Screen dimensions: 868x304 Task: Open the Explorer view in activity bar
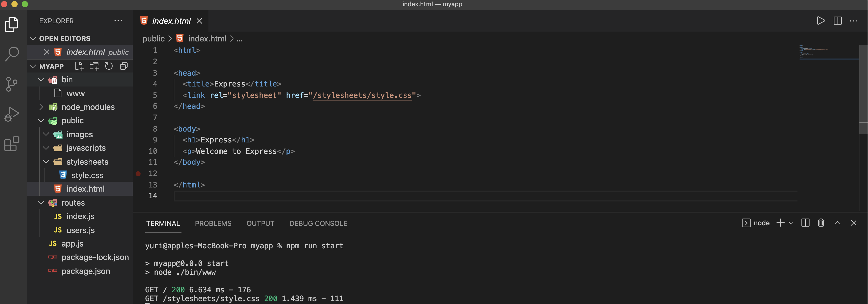click(12, 25)
